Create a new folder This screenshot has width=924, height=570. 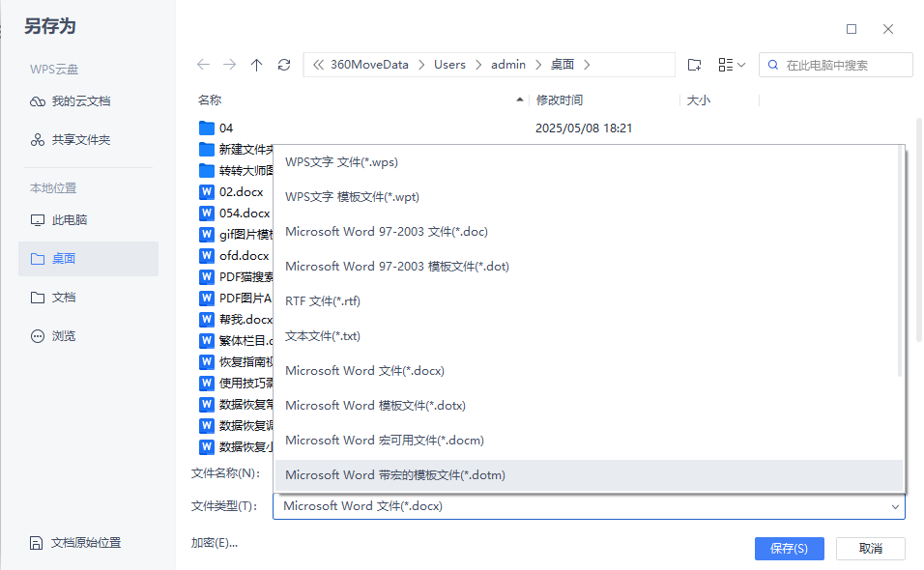(x=694, y=64)
